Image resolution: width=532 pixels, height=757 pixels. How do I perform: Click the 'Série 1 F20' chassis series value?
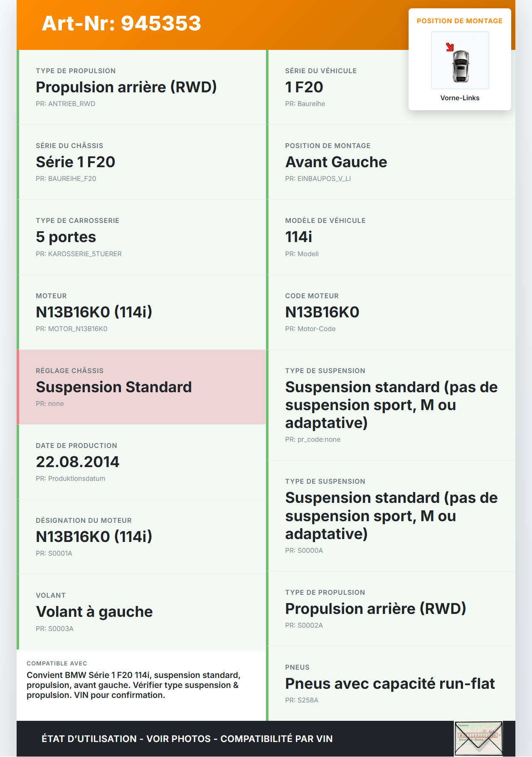coord(75,162)
